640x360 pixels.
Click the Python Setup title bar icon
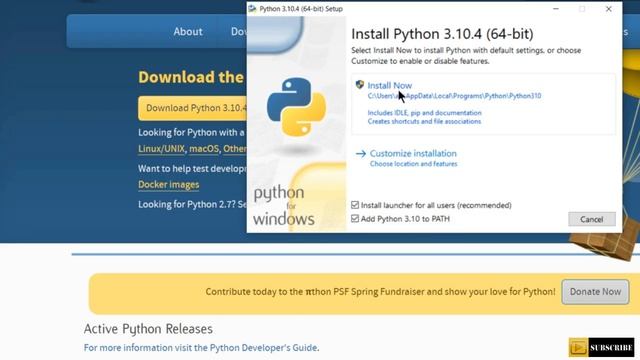tap(253, 9)
